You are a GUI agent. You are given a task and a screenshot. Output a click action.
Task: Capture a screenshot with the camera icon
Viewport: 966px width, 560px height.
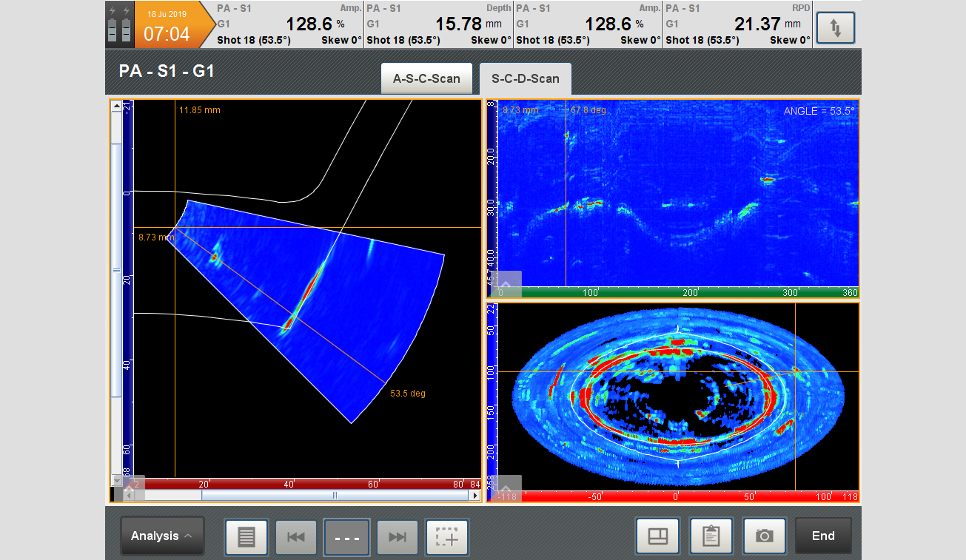(x=764, y=536)
